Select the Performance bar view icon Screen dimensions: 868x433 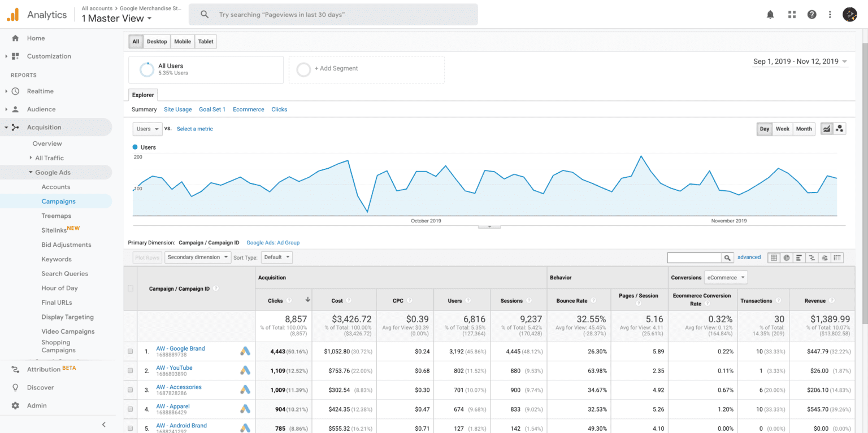[799, 257]
